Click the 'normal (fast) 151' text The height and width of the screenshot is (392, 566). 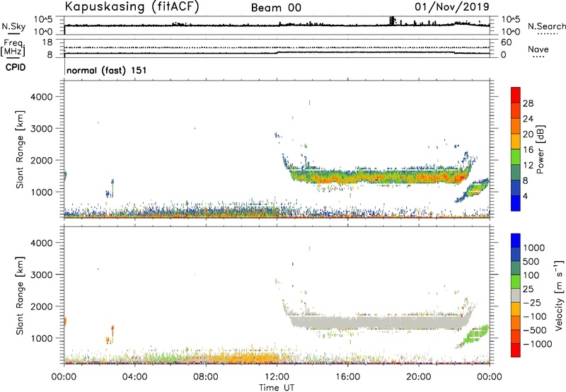(107, 70)
